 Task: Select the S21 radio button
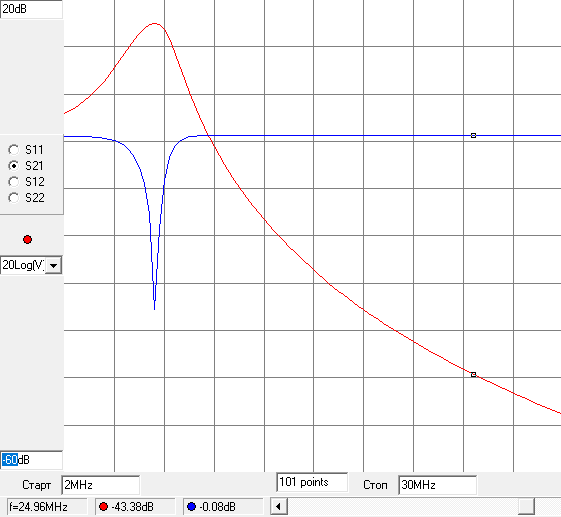tap(14, 166)
